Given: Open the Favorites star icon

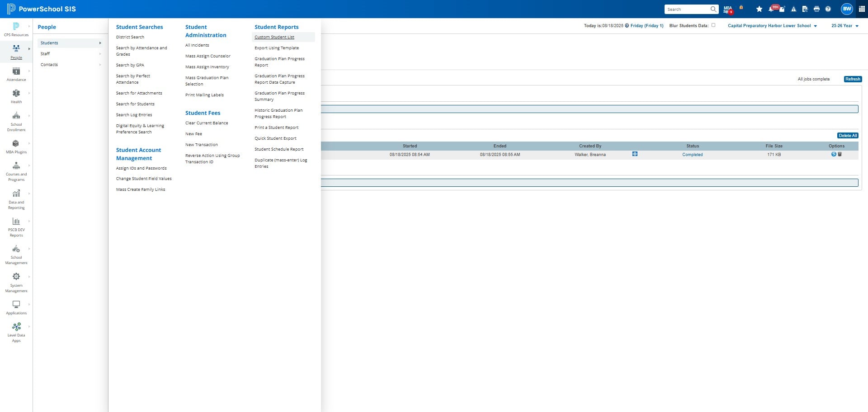Looking at the screenshot, I should [x=759, y=9].
